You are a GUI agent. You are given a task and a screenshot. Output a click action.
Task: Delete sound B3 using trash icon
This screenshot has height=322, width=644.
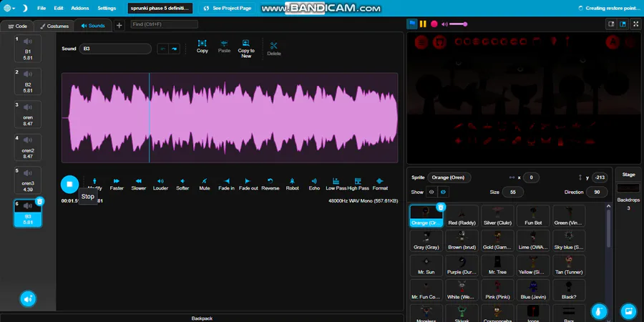[40, 201]
